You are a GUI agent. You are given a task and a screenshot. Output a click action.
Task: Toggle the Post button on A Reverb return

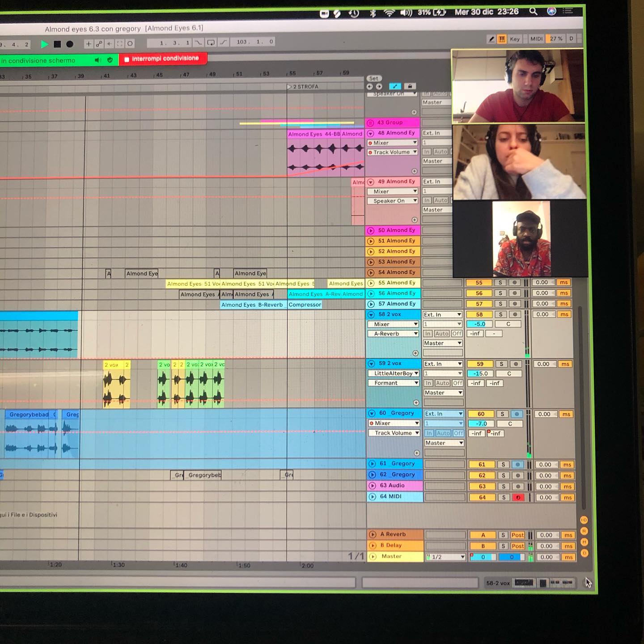517,535
